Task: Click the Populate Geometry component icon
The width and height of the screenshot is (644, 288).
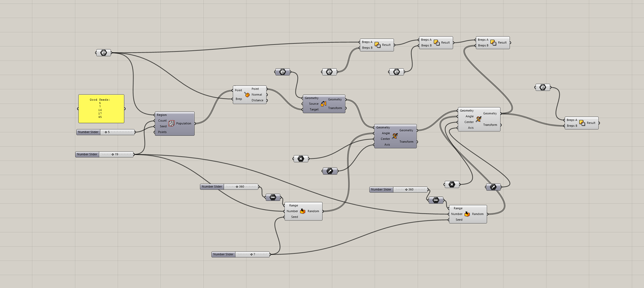Action: (x=171, y=124)
